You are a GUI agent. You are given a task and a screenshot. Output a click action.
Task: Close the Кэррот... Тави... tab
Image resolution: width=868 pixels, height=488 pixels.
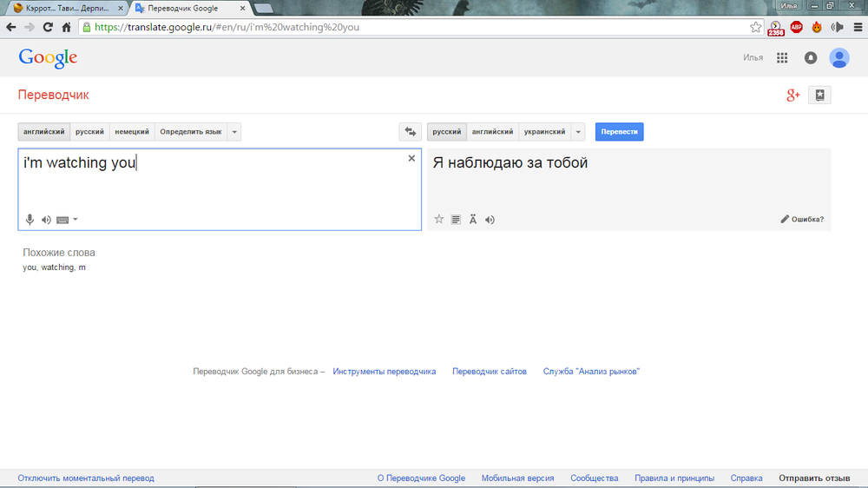tap(121, 9)
